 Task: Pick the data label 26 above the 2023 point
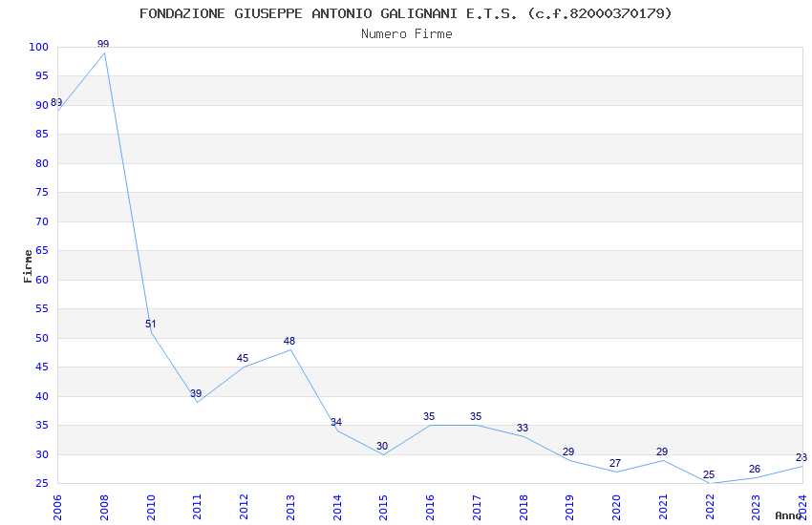click(755, 469)
